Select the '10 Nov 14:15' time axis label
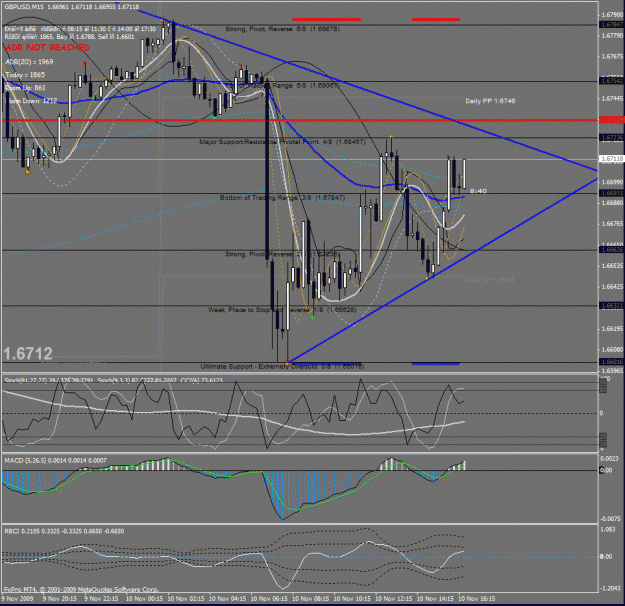Image resolution: width=625 pixels, height=606 pixels. click(435, 599)
